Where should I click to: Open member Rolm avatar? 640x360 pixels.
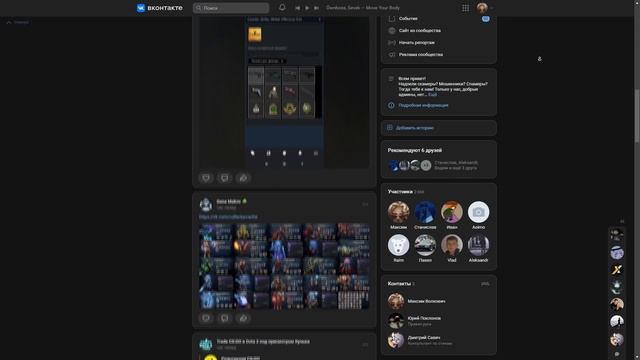coord(398,245)
